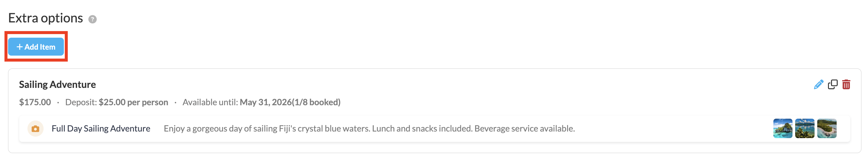Click the orange camera icon in the activity row
868x168 pixels.
click(x=36, y=129)
